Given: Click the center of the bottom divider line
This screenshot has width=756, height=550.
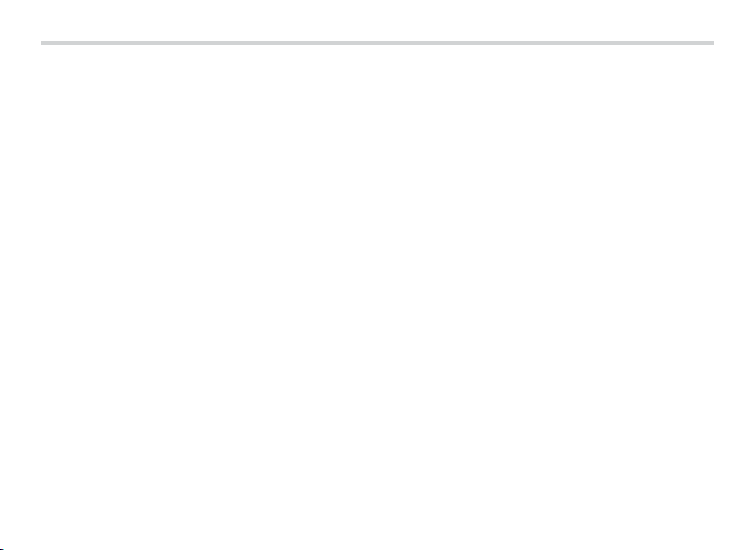Looking at the screenshot, I should click(x=388, y=505).
